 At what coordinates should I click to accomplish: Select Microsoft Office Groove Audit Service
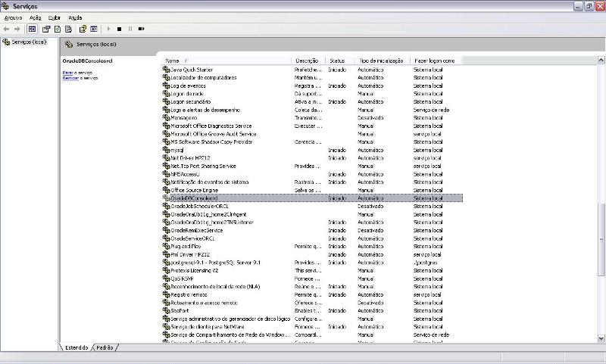point(214,134)
